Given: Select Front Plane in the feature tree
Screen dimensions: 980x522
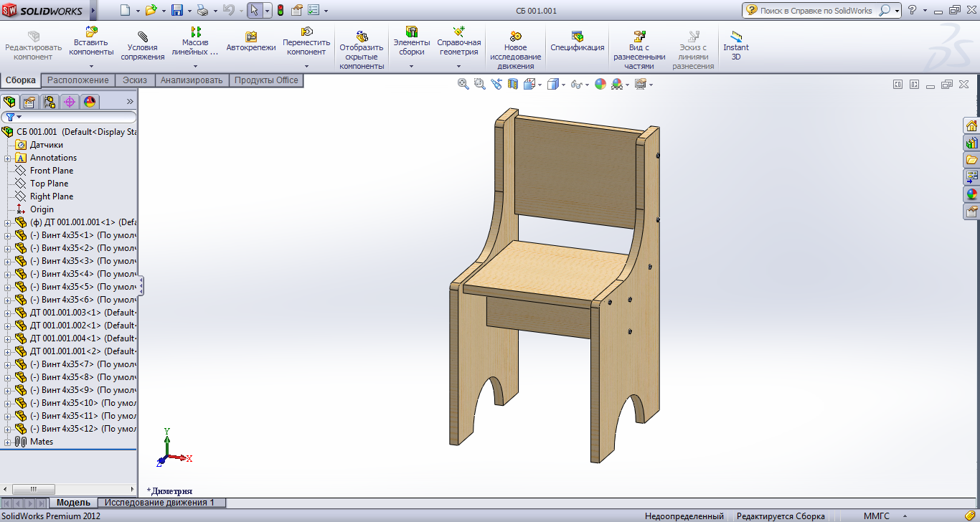Looking at the screenshot, I should click(x=52, y=171).
